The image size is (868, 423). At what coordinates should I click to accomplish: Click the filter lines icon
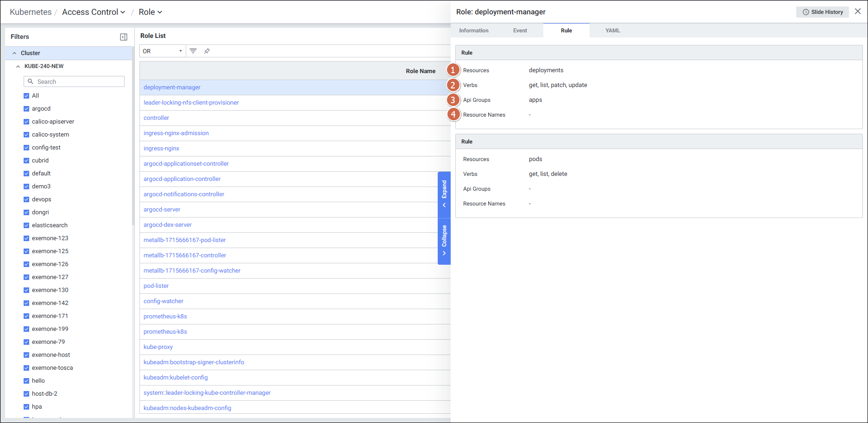click(x=193, y=51)
